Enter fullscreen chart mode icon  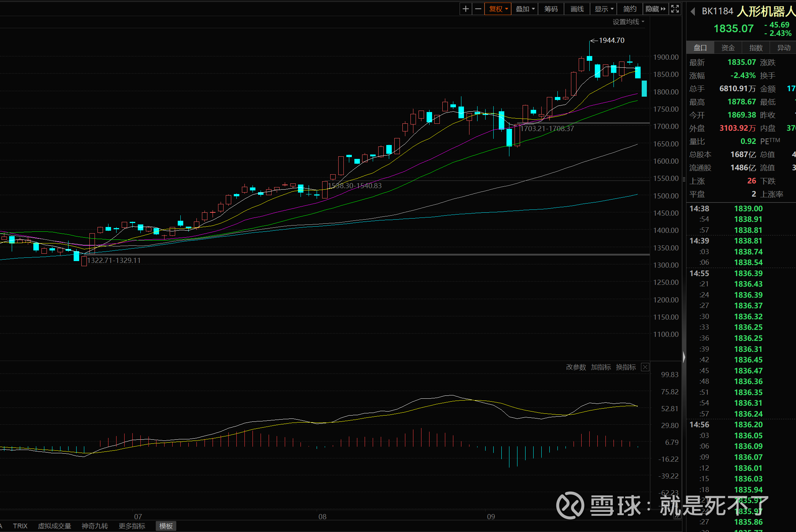[675, 9]
